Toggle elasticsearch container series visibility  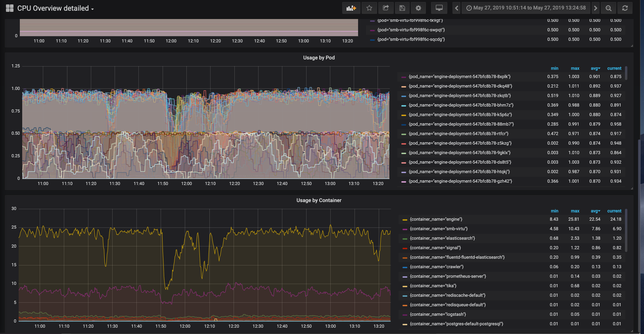[442, 238]
